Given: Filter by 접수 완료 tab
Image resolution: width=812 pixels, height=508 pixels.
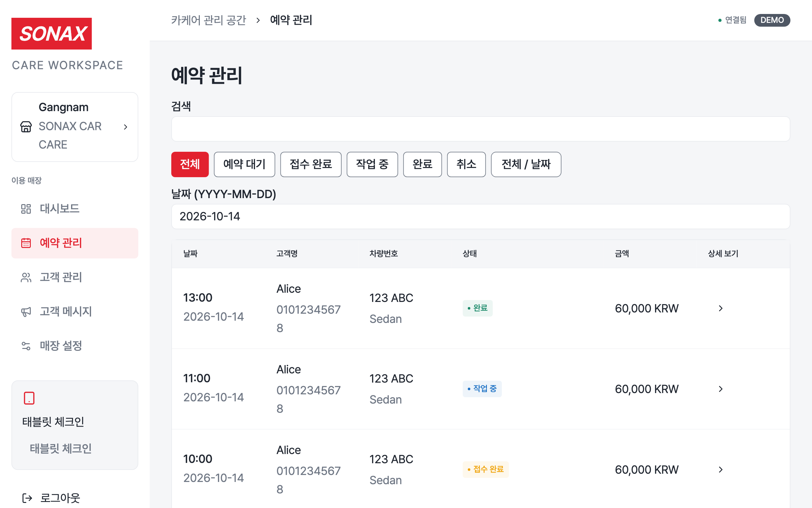Looking at the screenshot, I should point(311,164).
